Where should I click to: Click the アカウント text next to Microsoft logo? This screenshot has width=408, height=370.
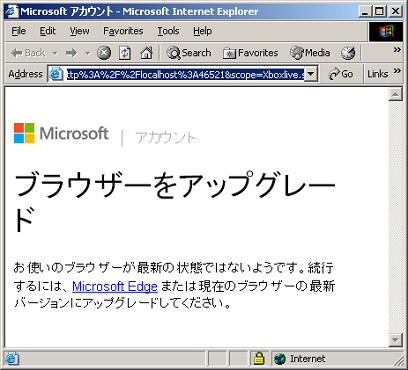[165, 138]
